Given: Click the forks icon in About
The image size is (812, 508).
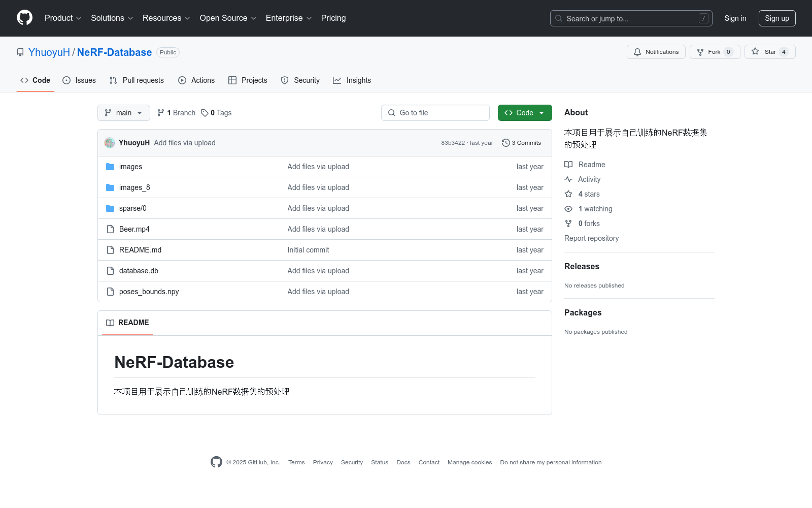Looking at the screenshot, I should click(568, 224).
